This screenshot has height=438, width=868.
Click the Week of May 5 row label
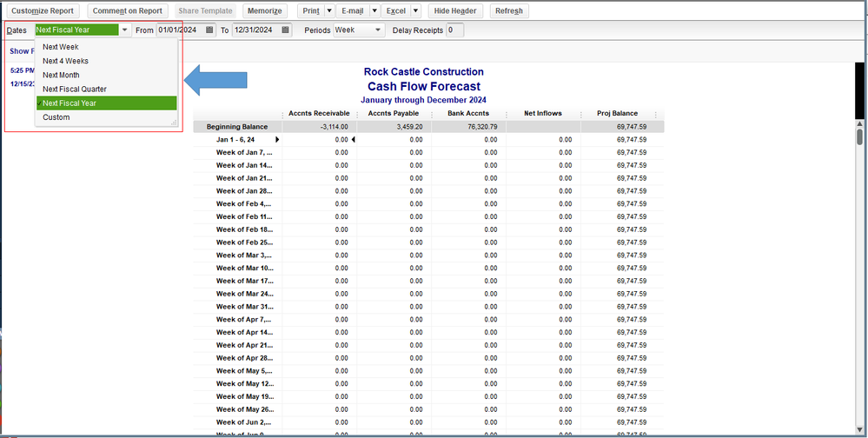coord(244,370)
